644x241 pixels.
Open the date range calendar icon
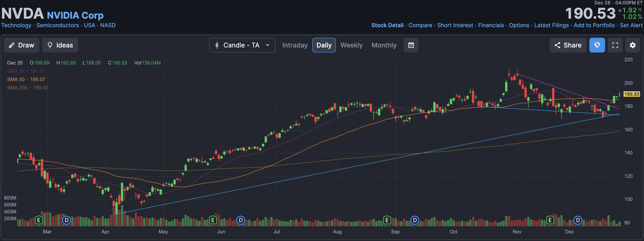411,45
